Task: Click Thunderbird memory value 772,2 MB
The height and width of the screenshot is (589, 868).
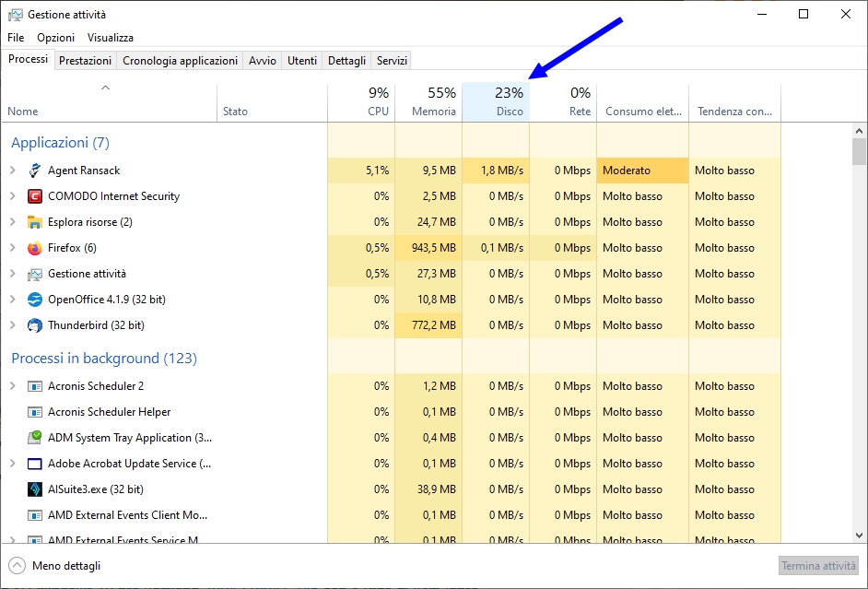Action: pyautogui.click(x=434, y=325)
